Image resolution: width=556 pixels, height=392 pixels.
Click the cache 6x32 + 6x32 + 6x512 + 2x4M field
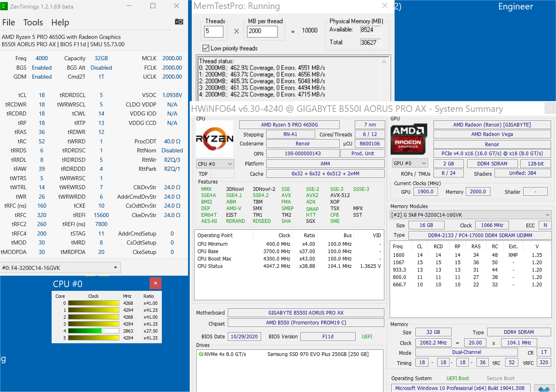click(x=325, y=173)
